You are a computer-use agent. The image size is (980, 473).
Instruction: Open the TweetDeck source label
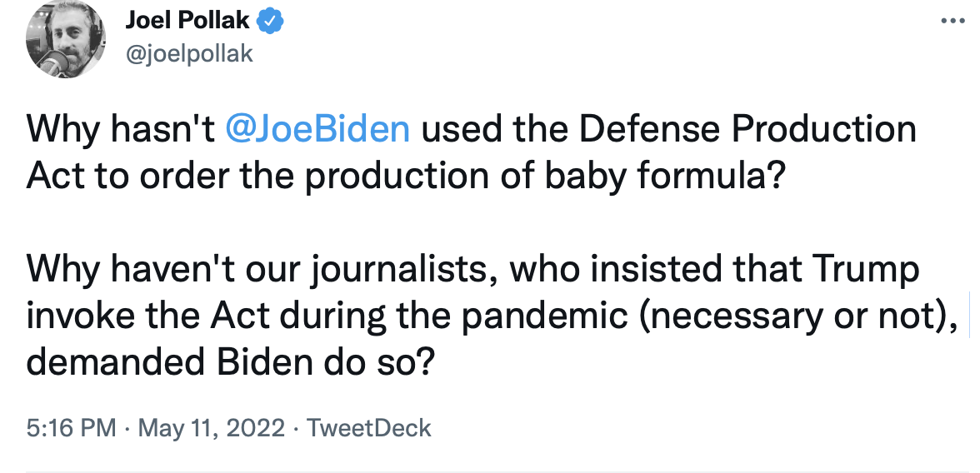tap(369, 428)
